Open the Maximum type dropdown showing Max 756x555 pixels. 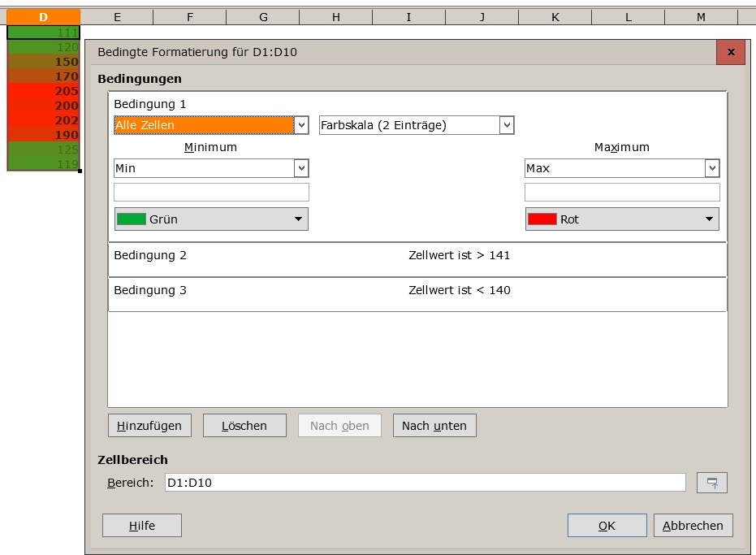[622, 168]
